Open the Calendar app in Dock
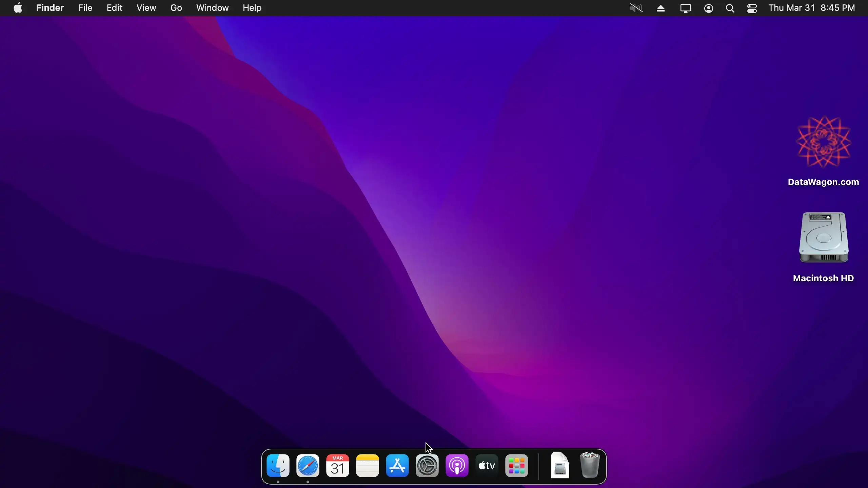Viewport: 868px width, 488px height. coord(337,466)
